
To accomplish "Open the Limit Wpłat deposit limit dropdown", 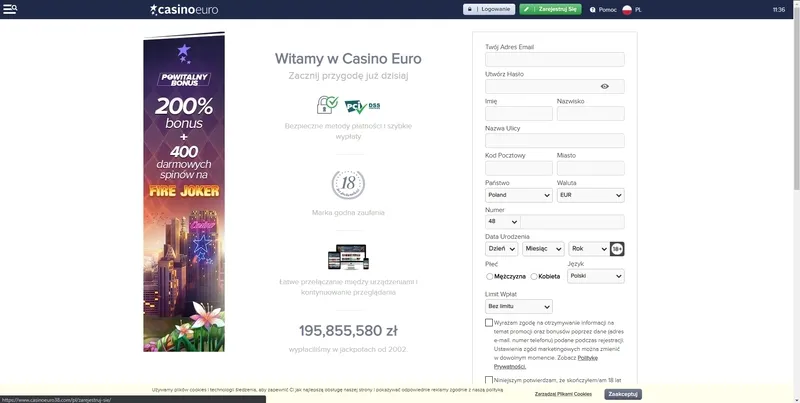I will 519,307.
